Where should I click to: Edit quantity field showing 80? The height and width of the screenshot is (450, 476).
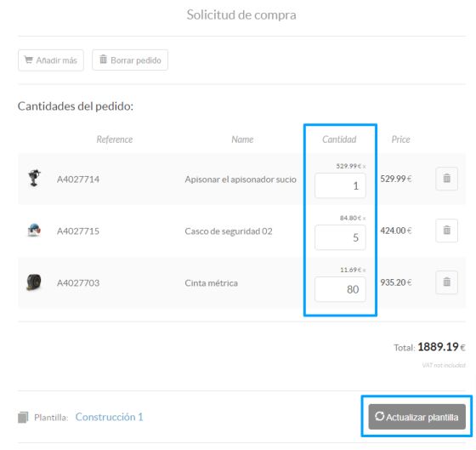click(x=340, y=289)
